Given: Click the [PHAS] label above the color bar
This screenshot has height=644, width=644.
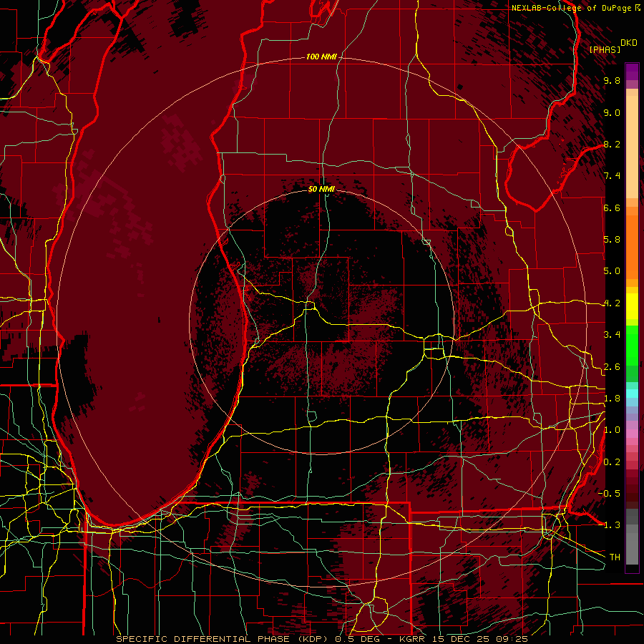Looking at the screenshot, I should (605, 49).
